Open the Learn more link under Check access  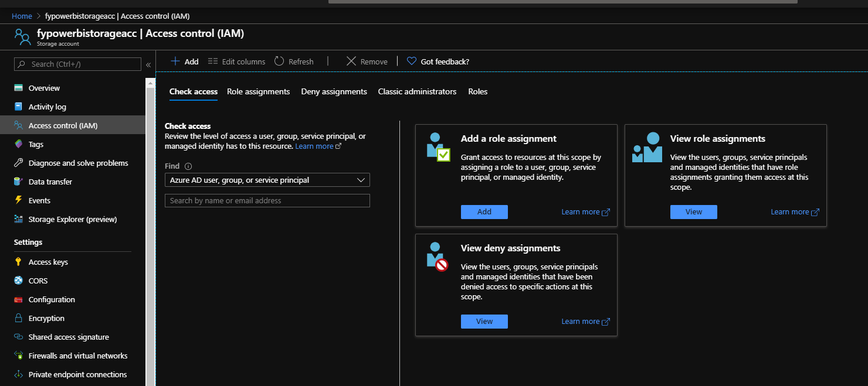[314, 146]
